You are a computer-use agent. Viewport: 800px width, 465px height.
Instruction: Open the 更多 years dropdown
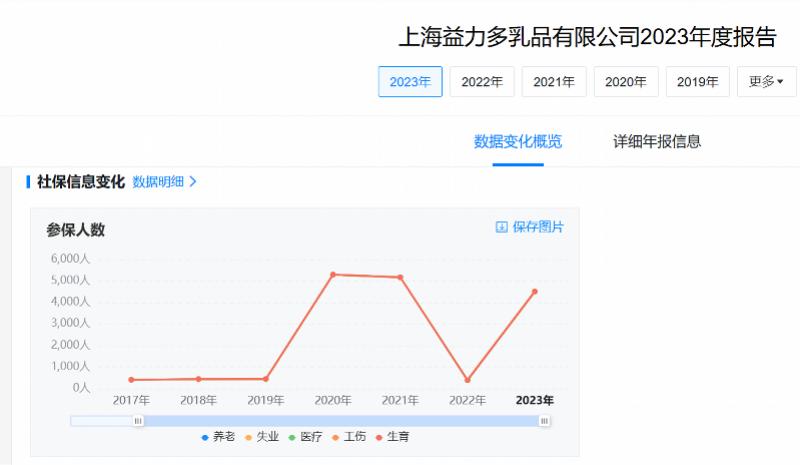tap(766, 82)
